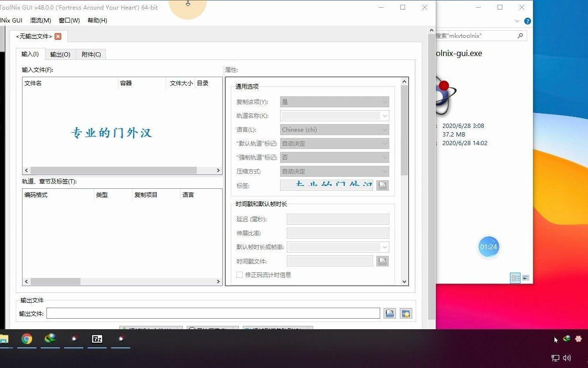Click the search magnifier in Explorer search box
Image resolution: width=588 pixels, height=368 pixels.
pyautogui.click(x=520, y=35)
